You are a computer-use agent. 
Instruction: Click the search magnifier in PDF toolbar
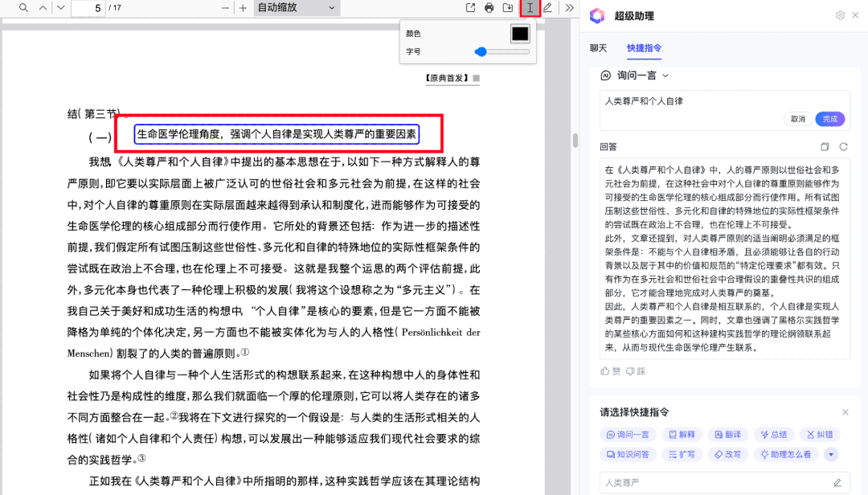(x=23, y=8)
